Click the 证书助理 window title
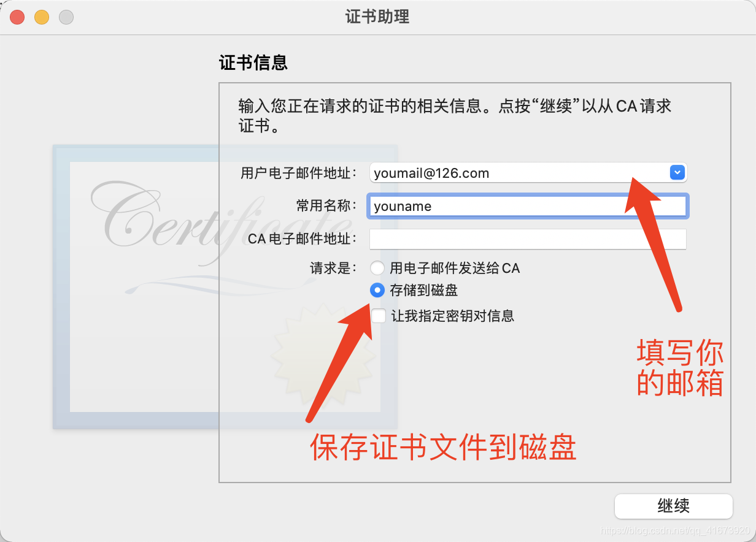Image resolution: width=756 pixels, height=542 pixels. pyautogui.click(x=377, y=17)
